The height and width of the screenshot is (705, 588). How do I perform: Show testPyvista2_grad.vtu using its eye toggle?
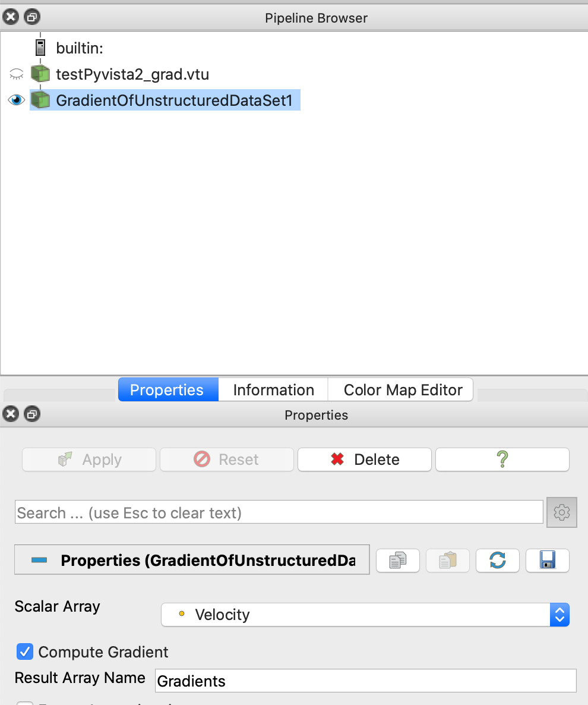pyautogui.click(x=16, y=74)
